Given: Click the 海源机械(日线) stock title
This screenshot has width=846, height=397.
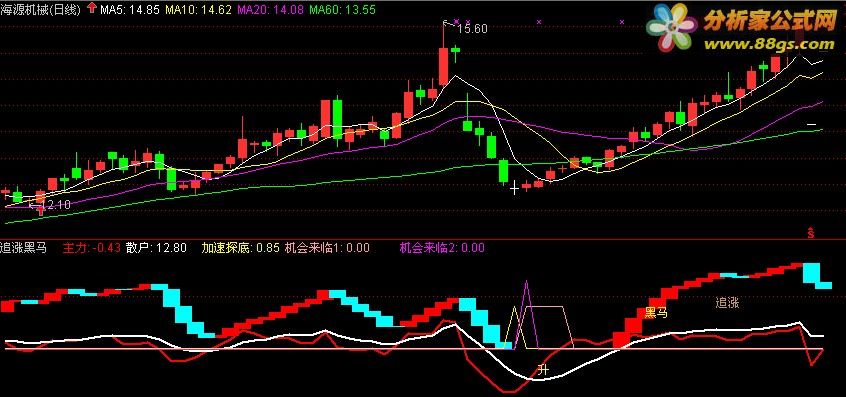Looking at the screenshot, I should pyautogui.click(x=40, y=10).
